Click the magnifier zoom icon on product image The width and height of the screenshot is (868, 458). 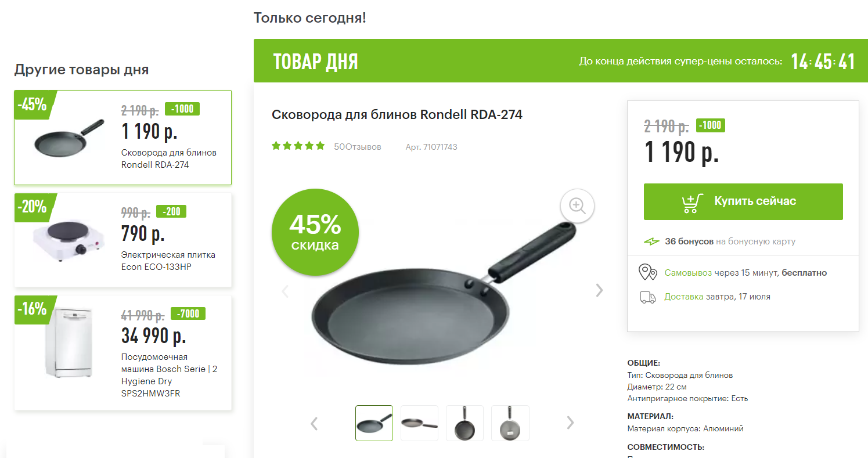click(577, 205)
